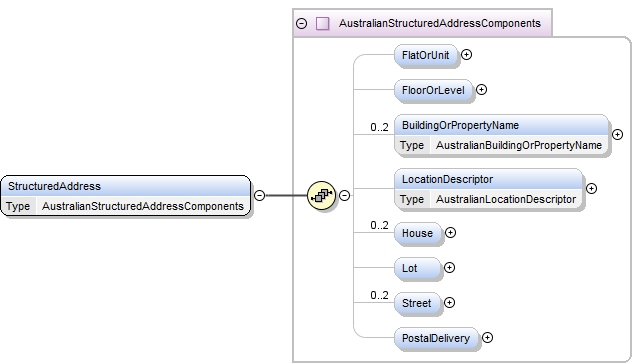
Task: Collapse the StructuredAddress element minus icon
Action: click(x=260, y=195)
